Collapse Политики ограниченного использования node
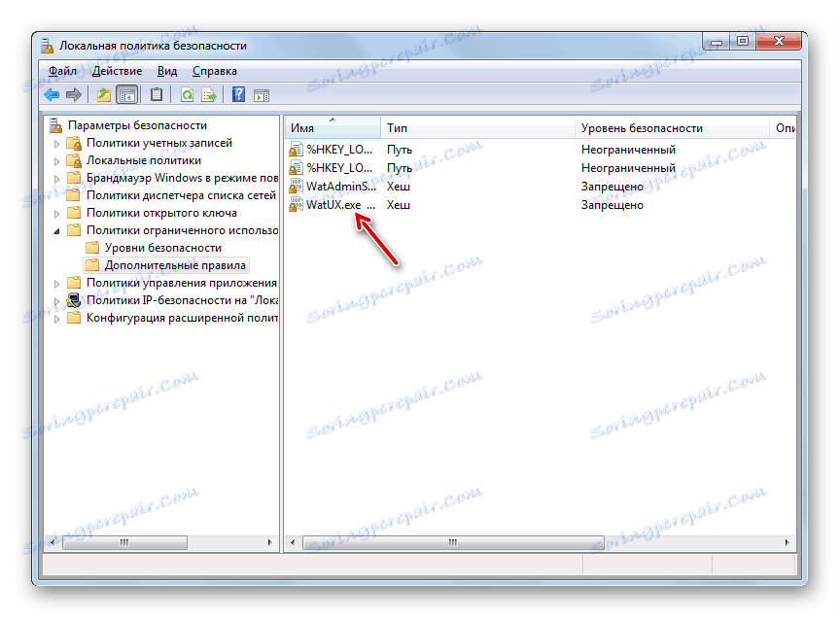 pyautogui.click(x=56, y=231)
